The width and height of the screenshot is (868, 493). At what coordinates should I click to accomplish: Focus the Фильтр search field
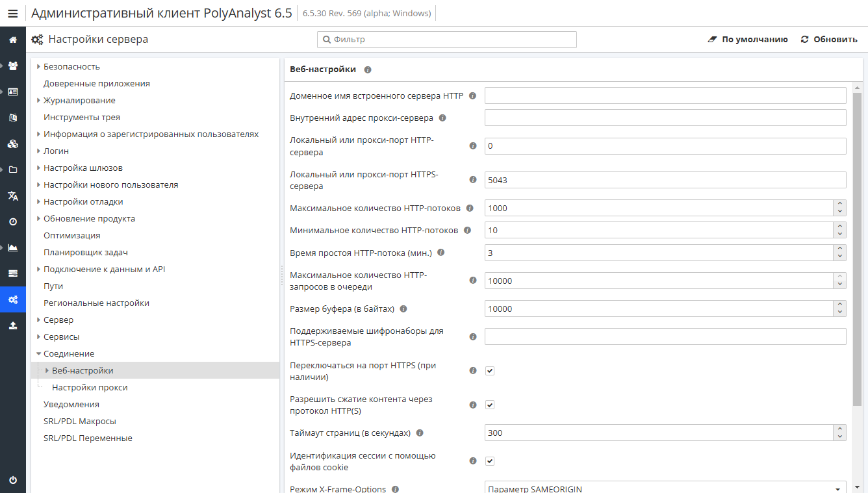[x=447, y=40]
